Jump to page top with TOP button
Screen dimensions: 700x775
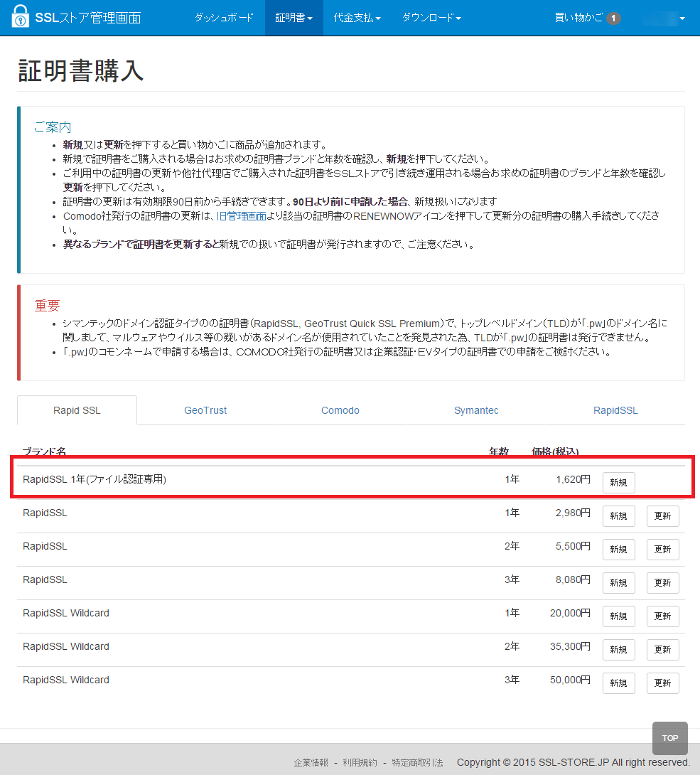[670, 738]
